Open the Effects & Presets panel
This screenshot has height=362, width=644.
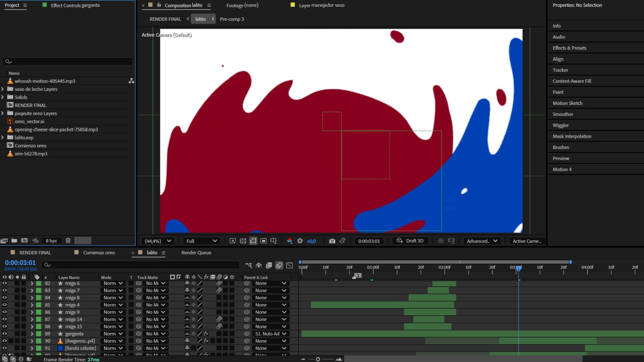click(569, 48)
